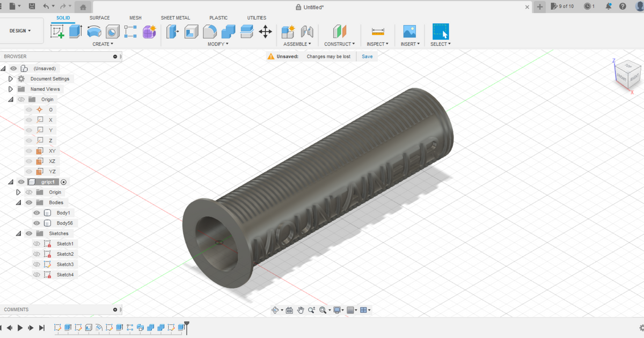Click the Orbit icon in navigation bar

[275, 310]
